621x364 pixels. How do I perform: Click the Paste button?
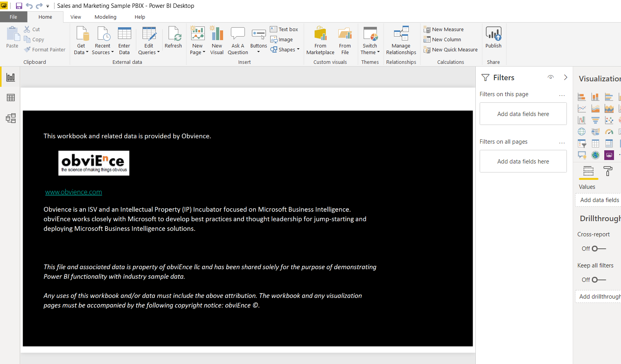click(x=12, y=37)
